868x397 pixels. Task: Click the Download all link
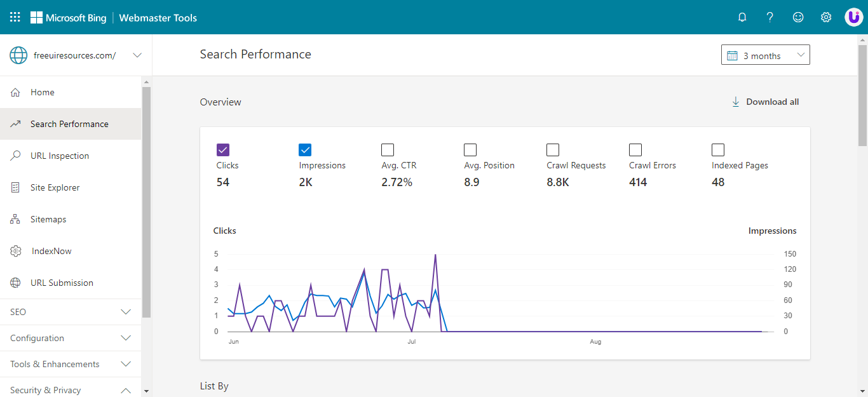(x=764, y=102)
